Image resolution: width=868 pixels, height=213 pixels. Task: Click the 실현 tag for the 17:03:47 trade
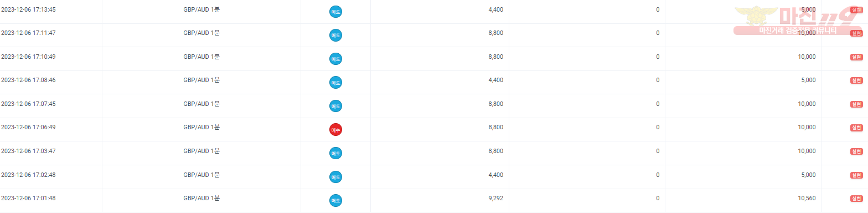(856, 151)
